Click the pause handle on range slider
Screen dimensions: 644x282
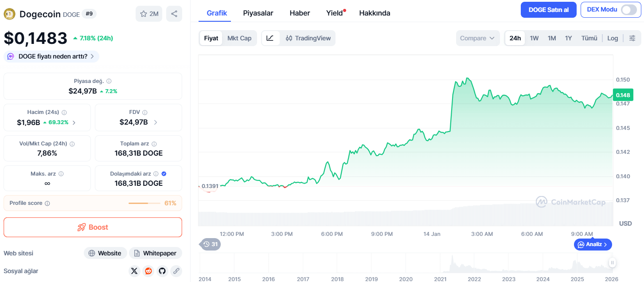pos(612,262)
